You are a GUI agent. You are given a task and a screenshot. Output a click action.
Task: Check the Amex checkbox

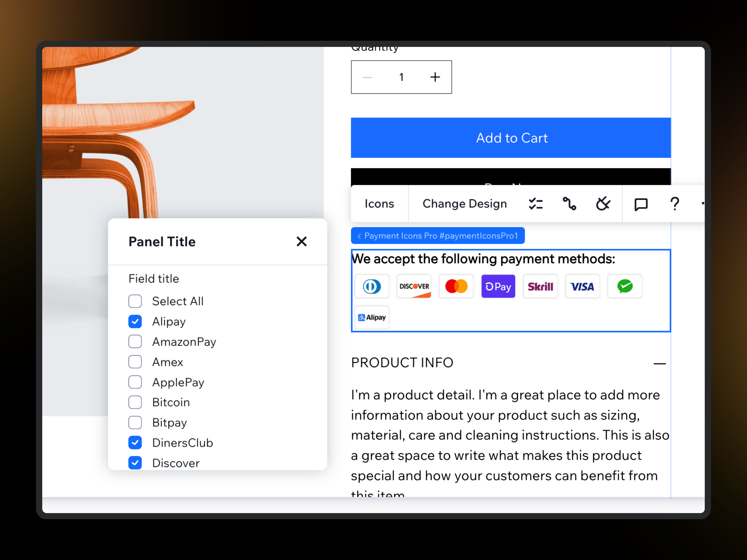(135, 362)
